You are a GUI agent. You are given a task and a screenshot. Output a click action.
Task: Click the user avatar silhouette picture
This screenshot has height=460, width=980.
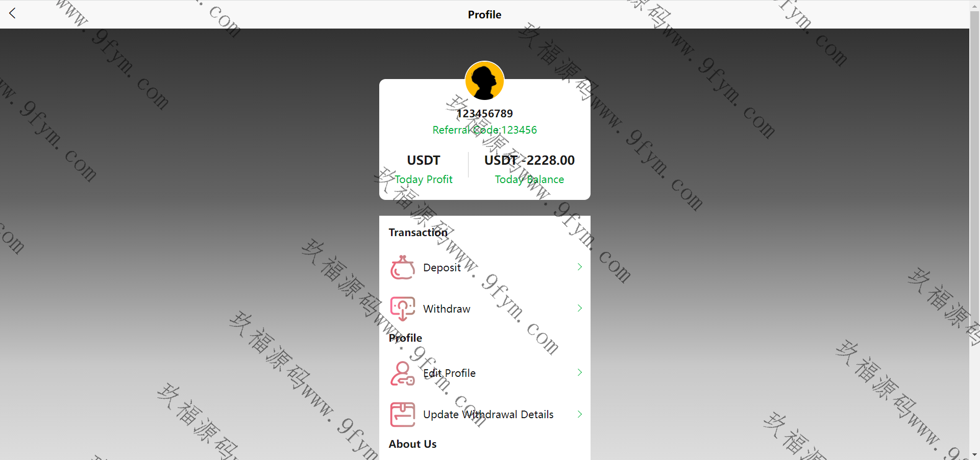pos(484,81)
